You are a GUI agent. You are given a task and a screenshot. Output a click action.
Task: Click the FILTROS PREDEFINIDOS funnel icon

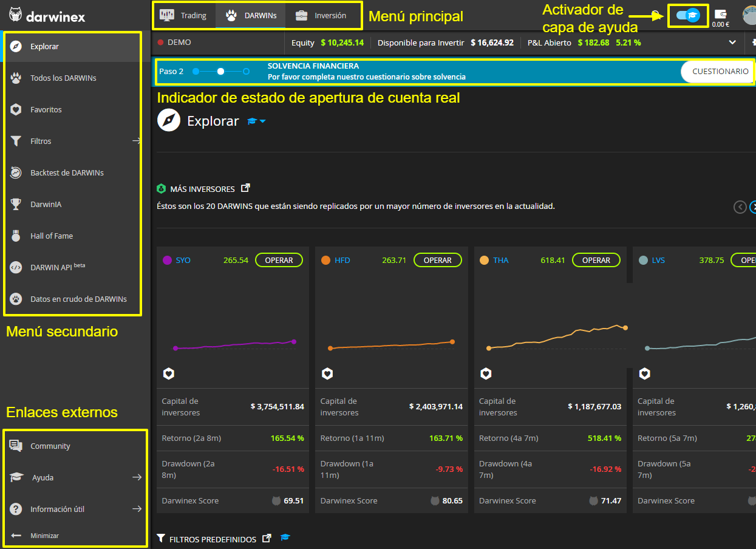[161, 539]
